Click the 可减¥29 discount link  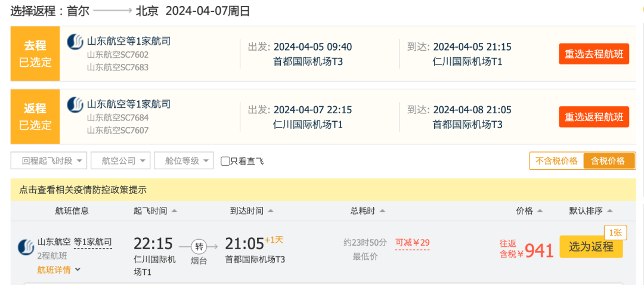tap(412, 243)
